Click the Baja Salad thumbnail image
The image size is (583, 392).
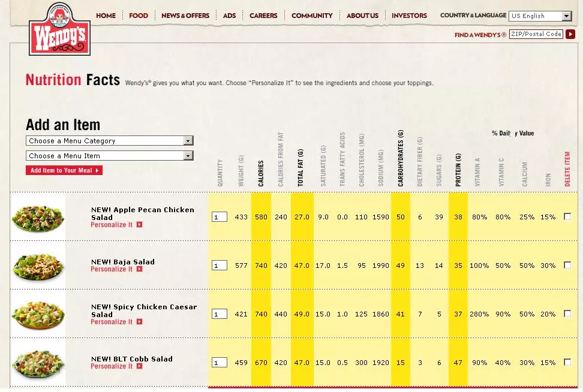pyautogui.click(x=38, y=266)
